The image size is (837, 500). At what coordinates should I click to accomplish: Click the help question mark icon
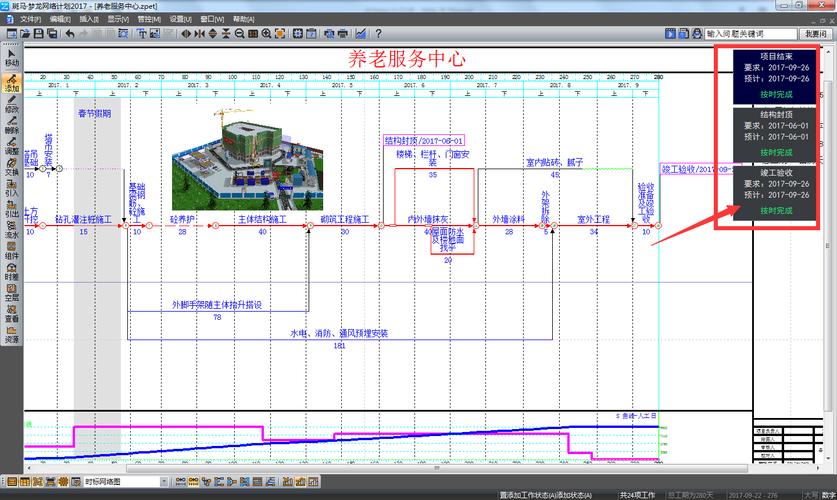click(375, 33)
